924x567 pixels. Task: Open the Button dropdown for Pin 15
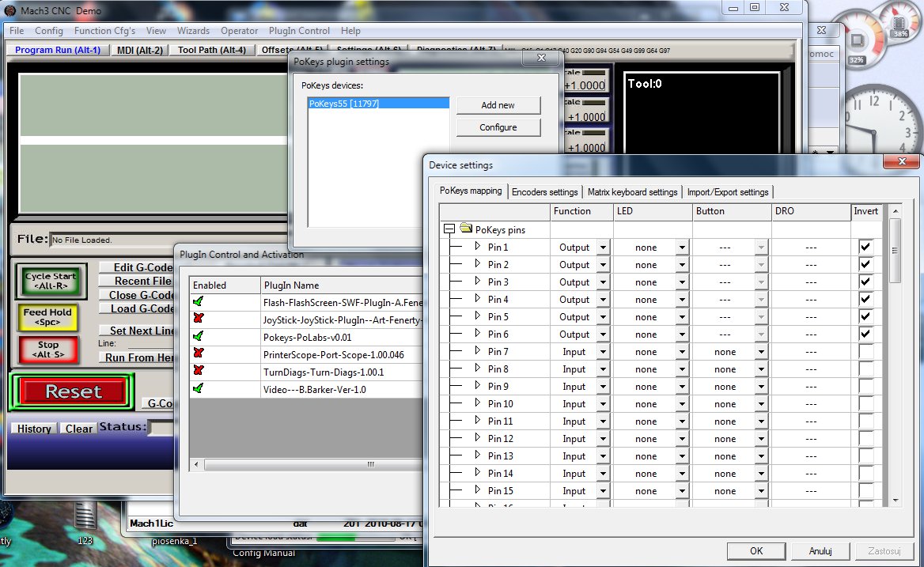click(761, 490)
